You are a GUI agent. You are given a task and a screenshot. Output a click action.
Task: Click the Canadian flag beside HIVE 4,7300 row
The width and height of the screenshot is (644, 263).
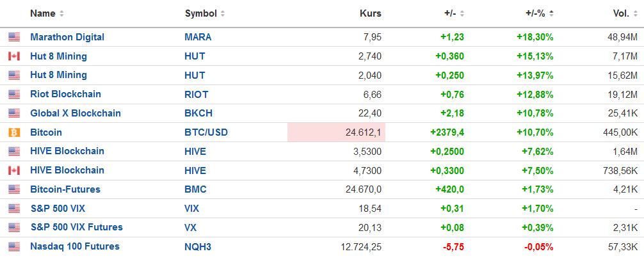14,171
